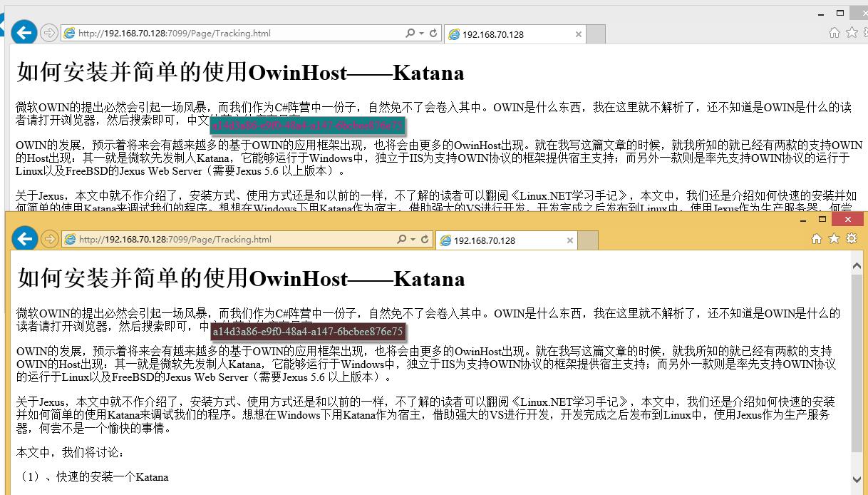Close the lower IE window
Image resolution: width=868 pixels, height=495 pixels.
[x=848, y=220]
